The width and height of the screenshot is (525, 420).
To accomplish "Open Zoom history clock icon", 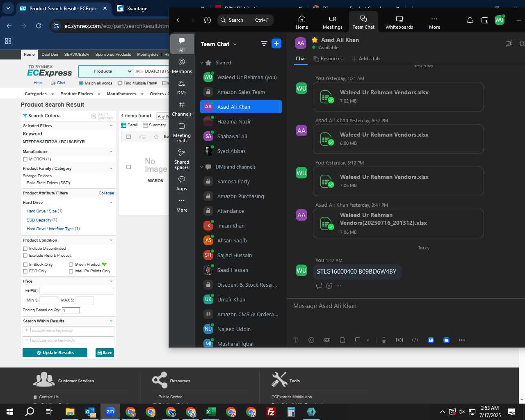I will 208,20.
